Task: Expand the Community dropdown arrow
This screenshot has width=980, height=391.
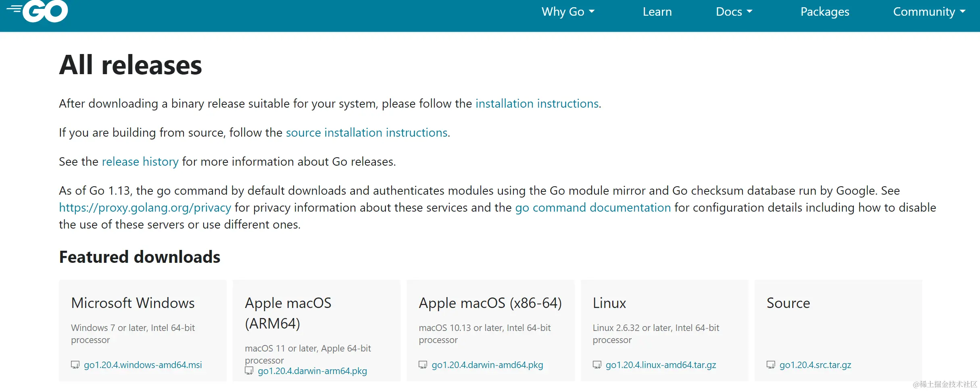Action: click(x=963, y=12)
